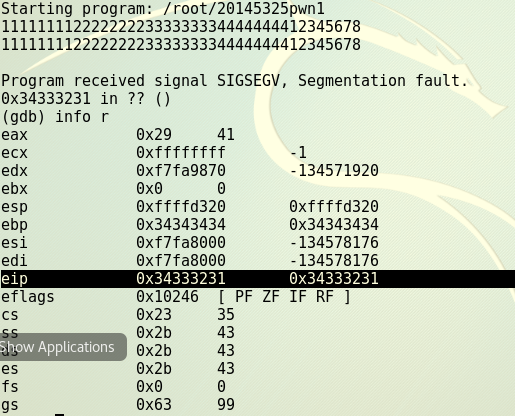Click the Show Applications tooltip button
Image resolution: width=515 pixels, height=416 pixels.
coord(63,347)
